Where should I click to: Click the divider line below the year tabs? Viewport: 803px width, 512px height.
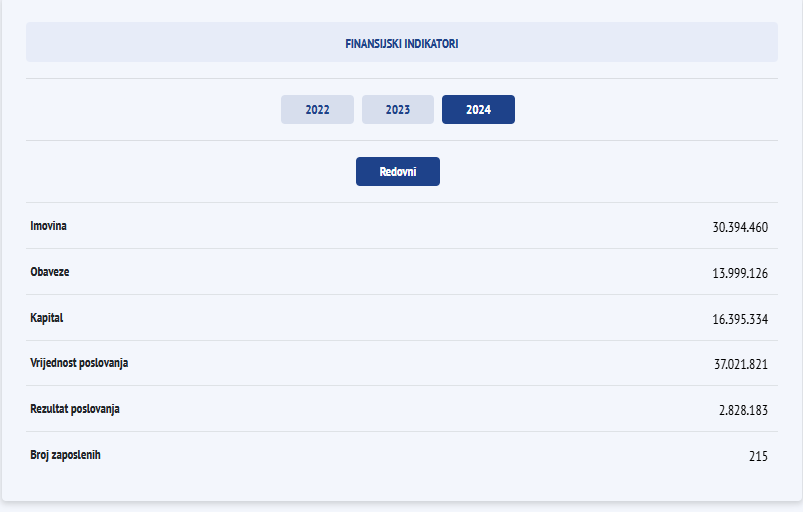click(x=402, y=140)
